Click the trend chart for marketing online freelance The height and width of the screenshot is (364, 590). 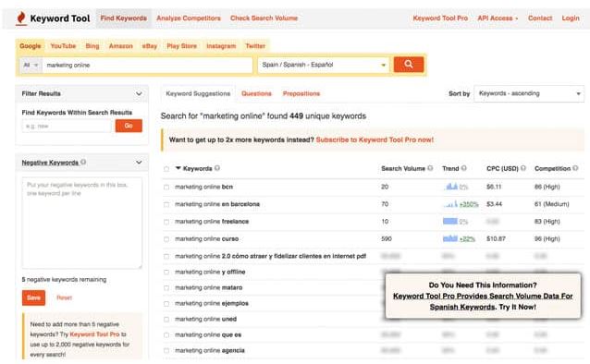450,221
